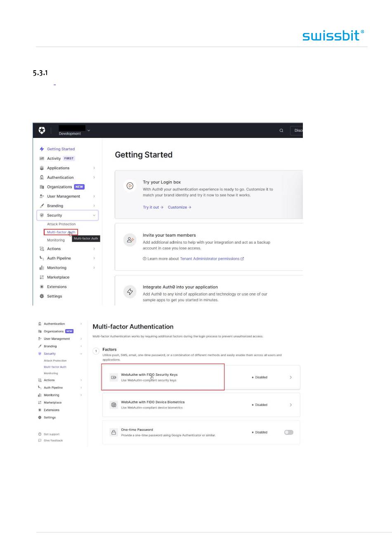Click the Activity chart icon, Getting Started screenshot

(42, 159)
